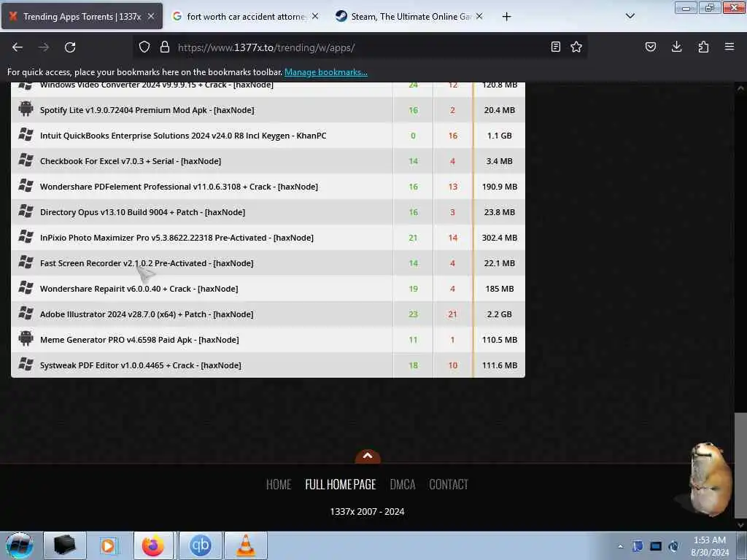Close the Trending Apps Torrents tab

pyautogui.click(x=151, y=16)
